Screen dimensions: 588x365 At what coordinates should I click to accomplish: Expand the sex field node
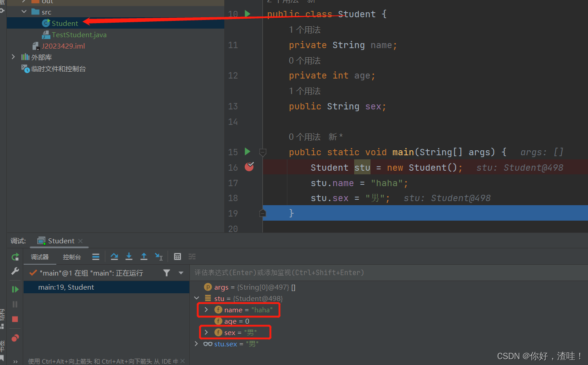(x=206, y=332)
